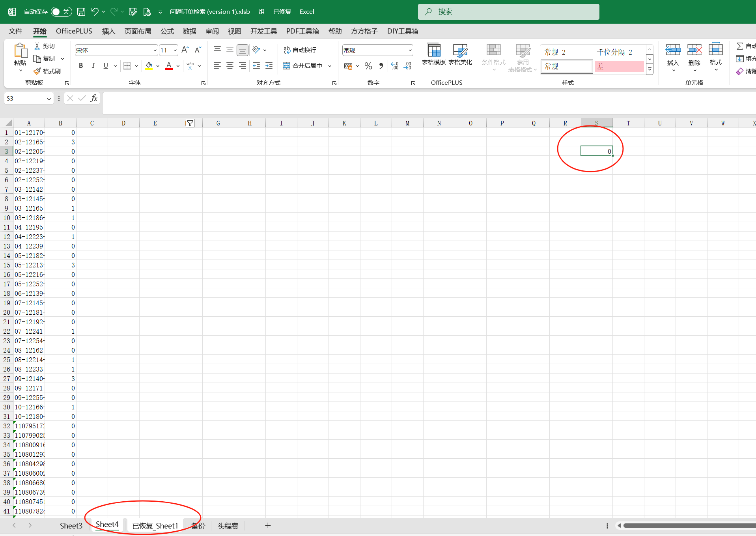This screenshot has height=536, width=756.
Task: Click the Save icon in title bar
Action: (x=81, y=12)
